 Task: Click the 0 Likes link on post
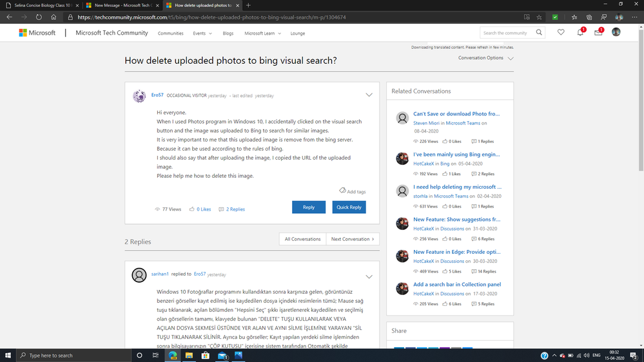pyautogui.click(x=204, y=209)
